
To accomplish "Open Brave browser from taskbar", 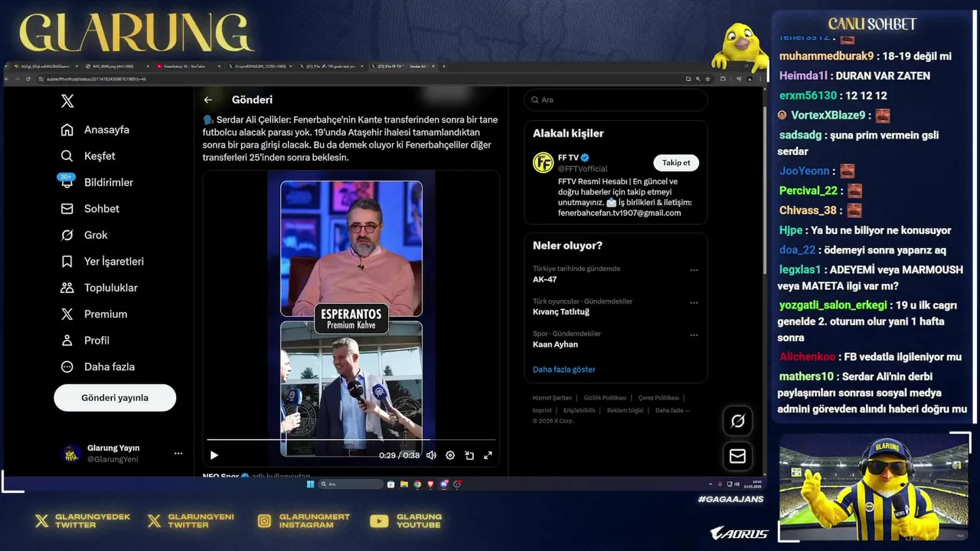I will click(x=430, y=484).
